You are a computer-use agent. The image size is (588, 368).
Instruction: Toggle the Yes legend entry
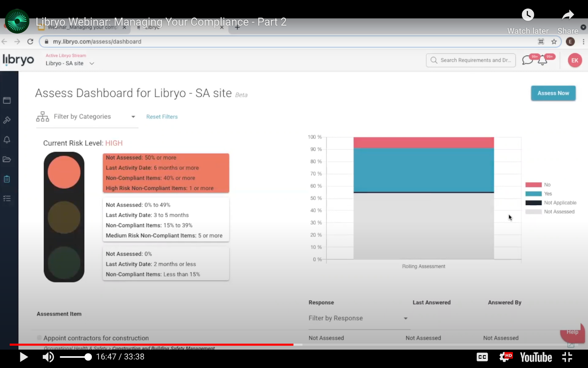click(x=539, y=194)
